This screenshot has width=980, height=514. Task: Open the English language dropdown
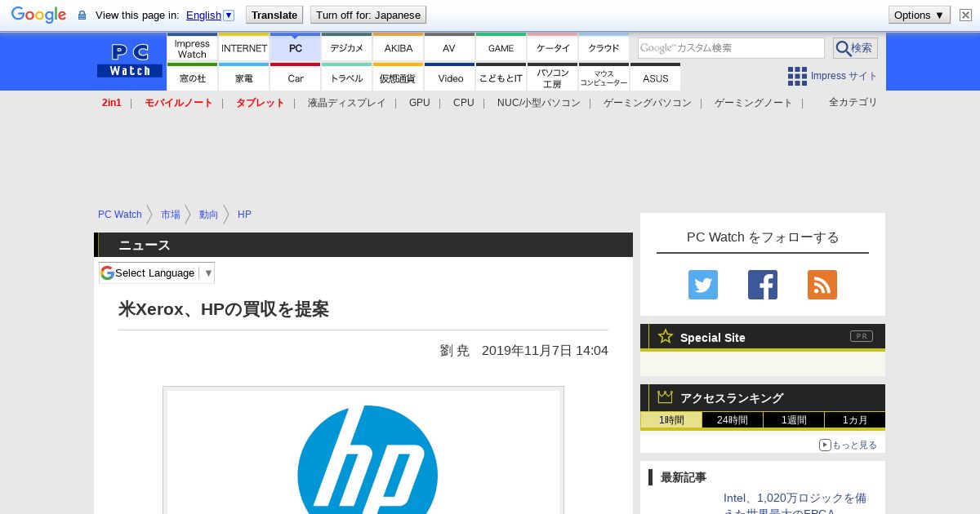[210, 15]
